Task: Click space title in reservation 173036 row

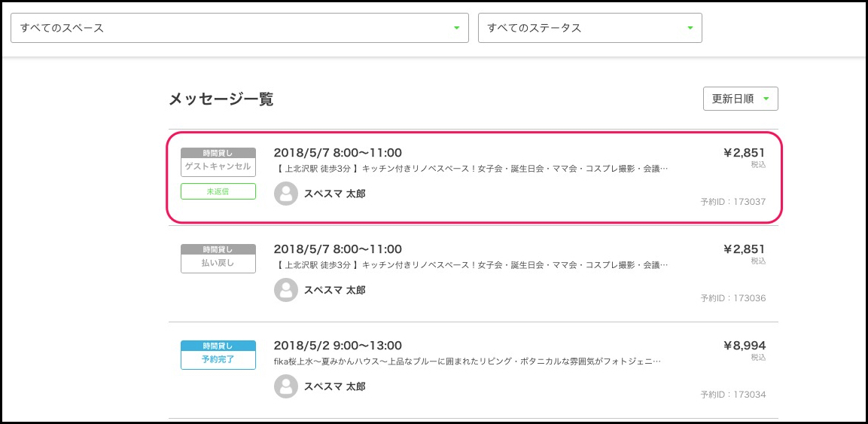Action: (471, 265)
